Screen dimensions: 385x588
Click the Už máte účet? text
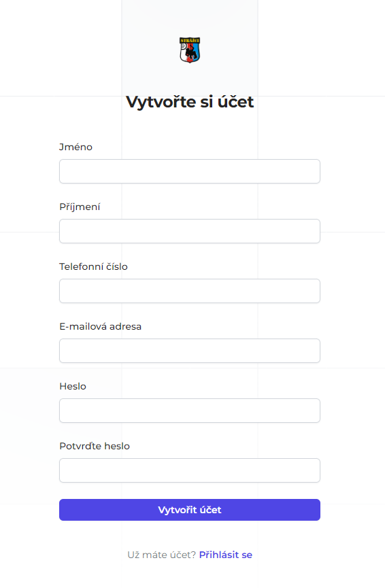[x=162, y=555]
